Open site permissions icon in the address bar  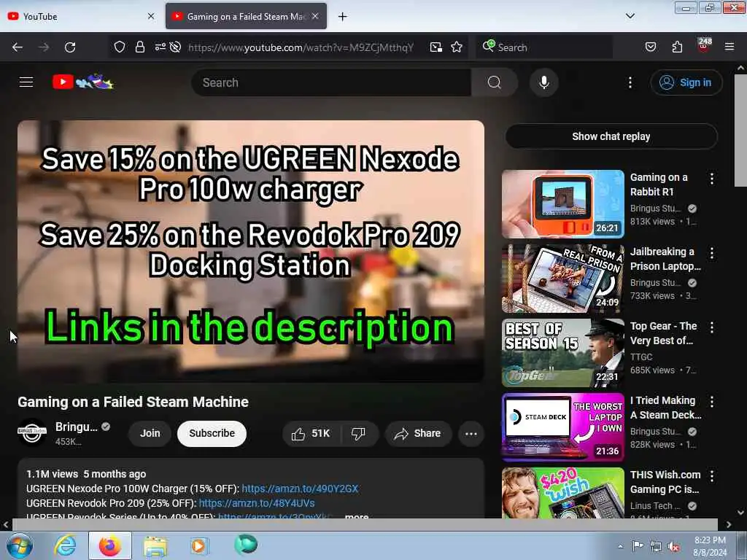point(160,47)
